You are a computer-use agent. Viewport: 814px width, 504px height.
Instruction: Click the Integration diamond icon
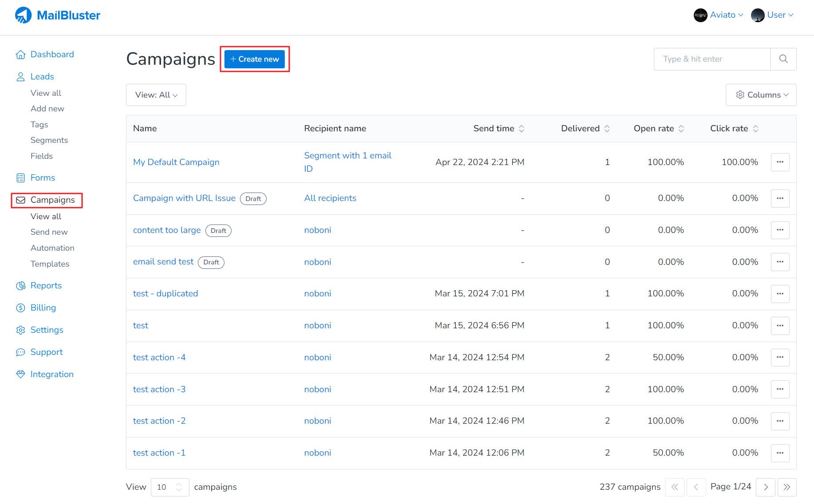[20, 374]
